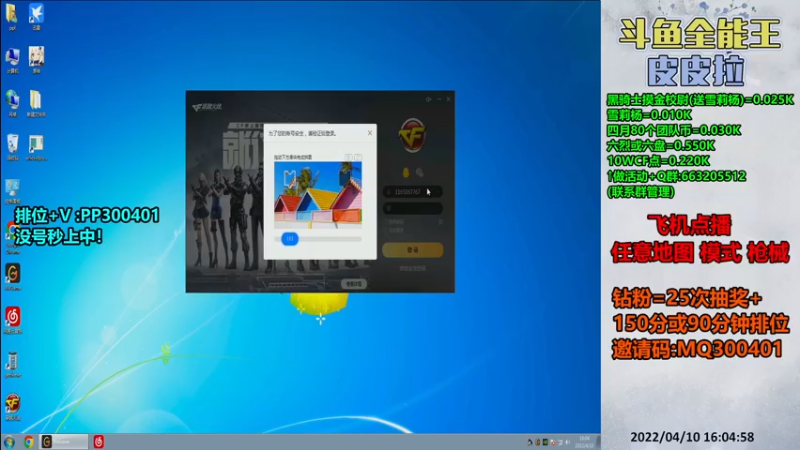800x450 pixels.
Task: Open the anime character shortcut icon
Action: coord(36,59)
